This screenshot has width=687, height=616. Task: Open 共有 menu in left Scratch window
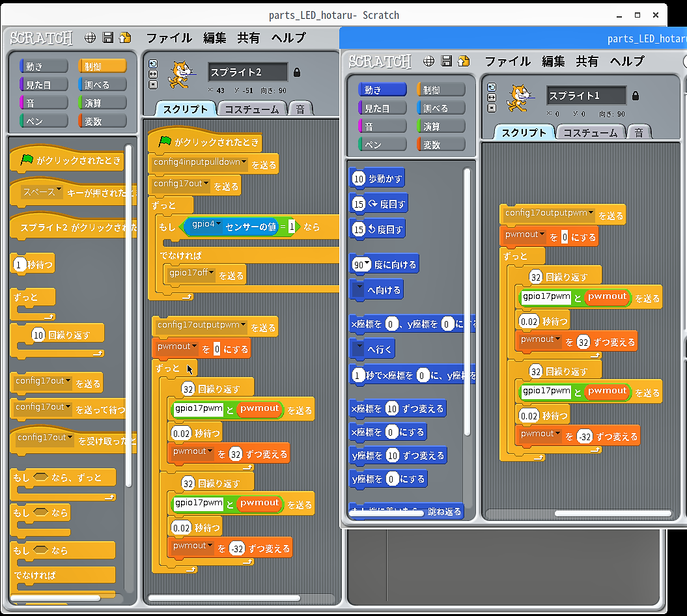248,38
